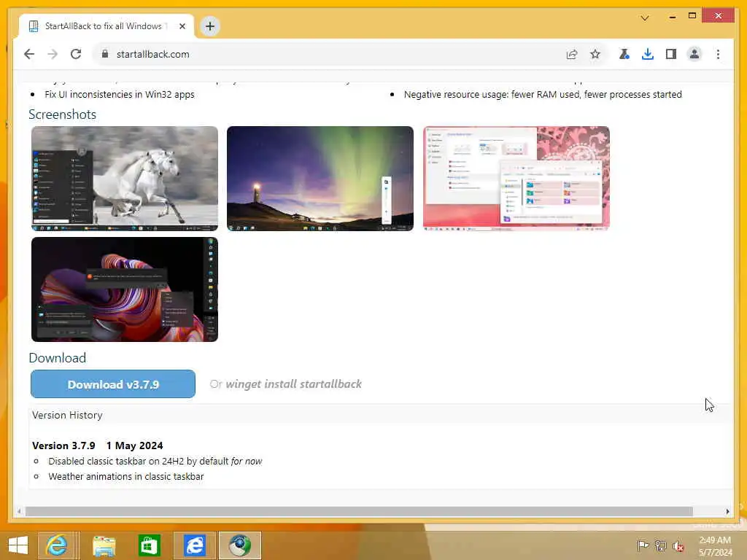Click the Download section heading
747x560 pixels.
pos(57,358)
